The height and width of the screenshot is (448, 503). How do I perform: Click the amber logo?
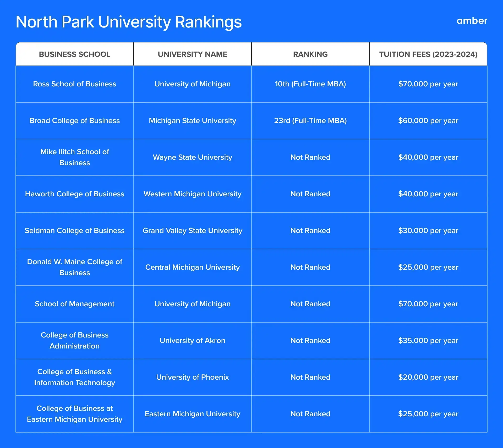point(472,21)
